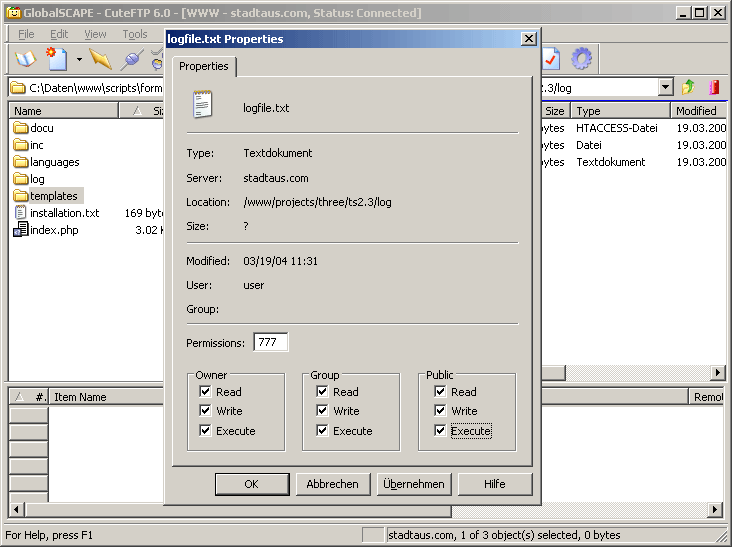This screenshot has height=547, width=732.
Task: Click the local path folder icon
Action: click(18, 87)
